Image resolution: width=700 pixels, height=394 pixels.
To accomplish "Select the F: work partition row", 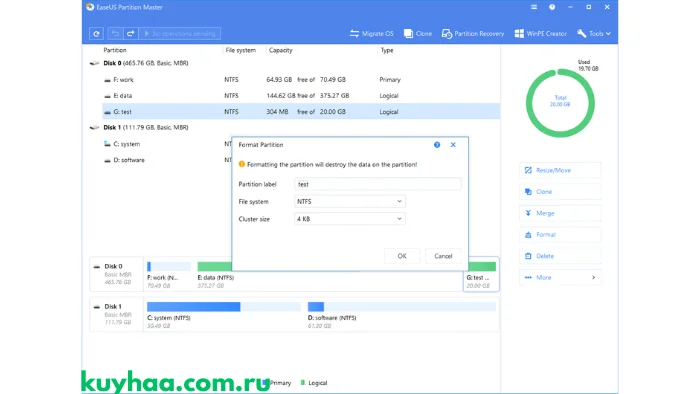I will [x=301, y=79].
